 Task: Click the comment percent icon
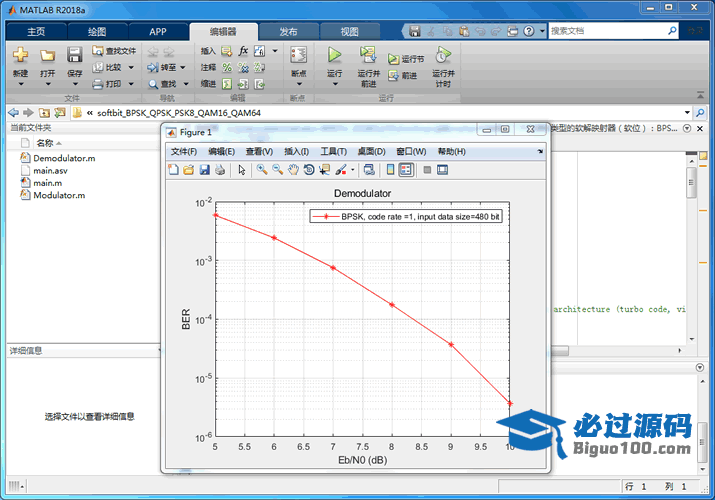pos(227,67)
